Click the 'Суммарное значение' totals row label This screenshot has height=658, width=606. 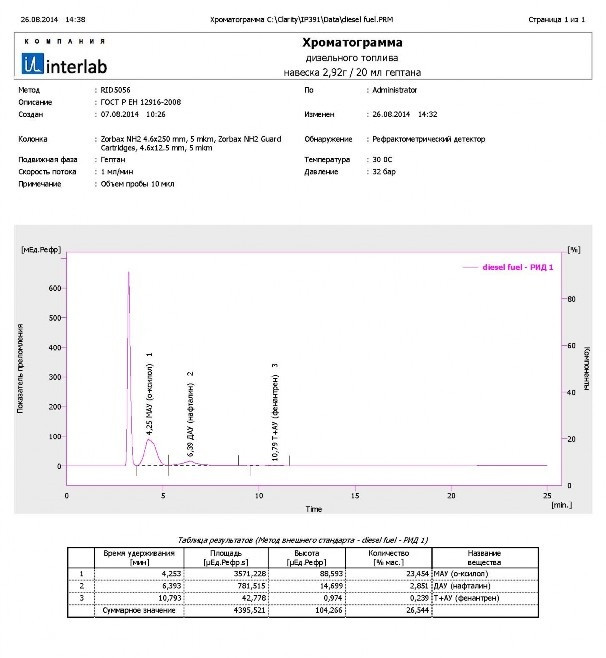(139, 610)
